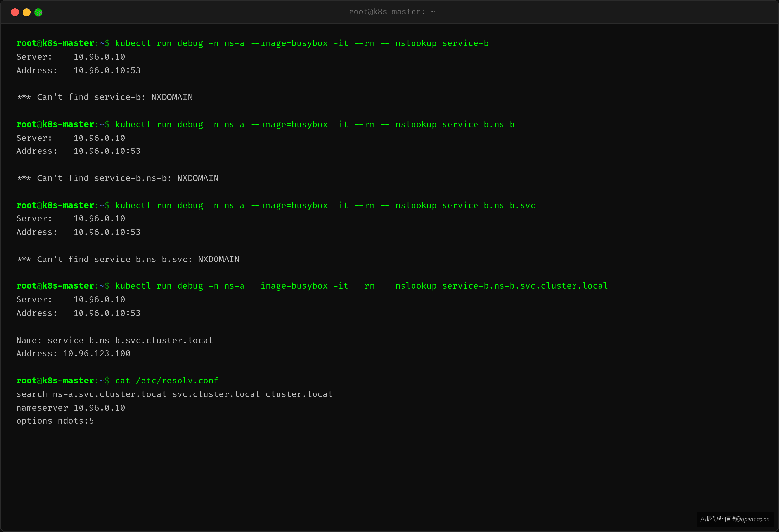Screen dimensions: 779x532
Task: Click the command ending in 'nslookup service-b.ns-b'
Action: coord(315,125)
